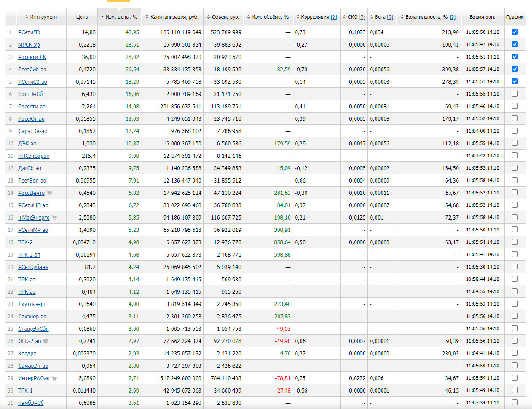
Task: Click the Цена column header
Action: pyautogui.click(x=82, y=17)
